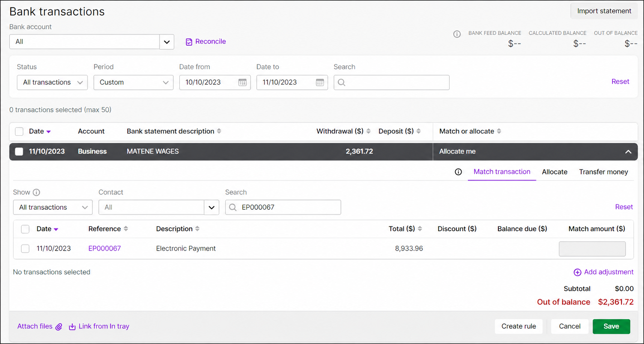Sort by Withdrawal column arrows
The image size is (644, 344).
click(x=369, y=131)
